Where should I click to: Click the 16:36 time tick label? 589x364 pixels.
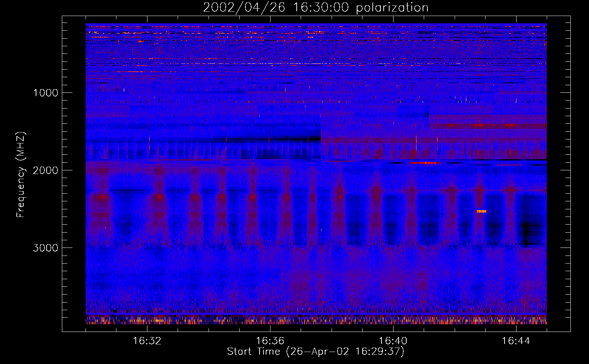[x=270, y=341]
